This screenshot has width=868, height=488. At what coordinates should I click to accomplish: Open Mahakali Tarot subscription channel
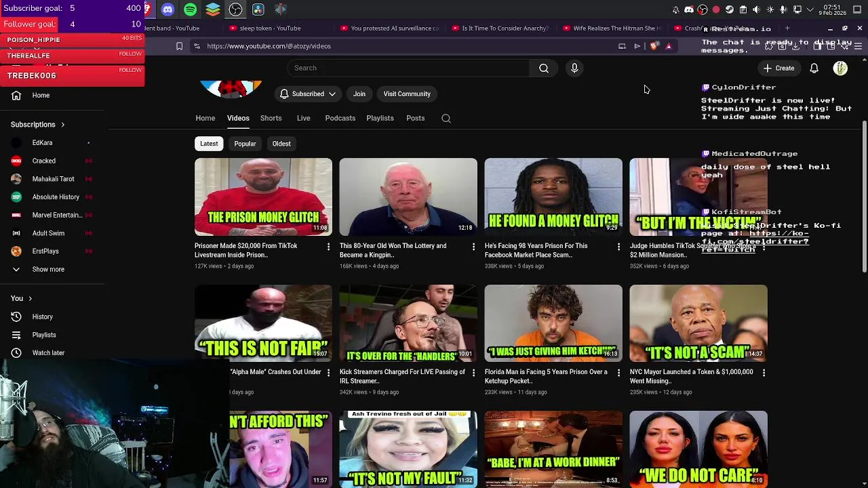[51, 179]
